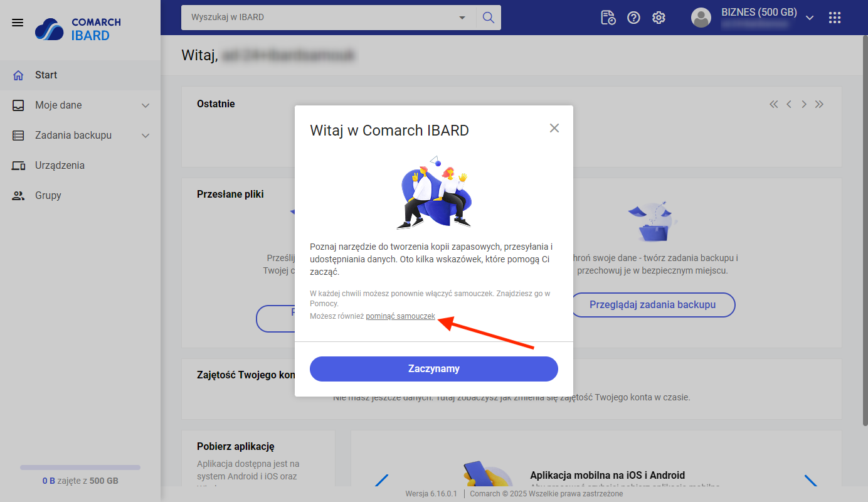Click previous arrow in app carousel
This screenshot has height=502, width=868.
(x=381, y=480)
